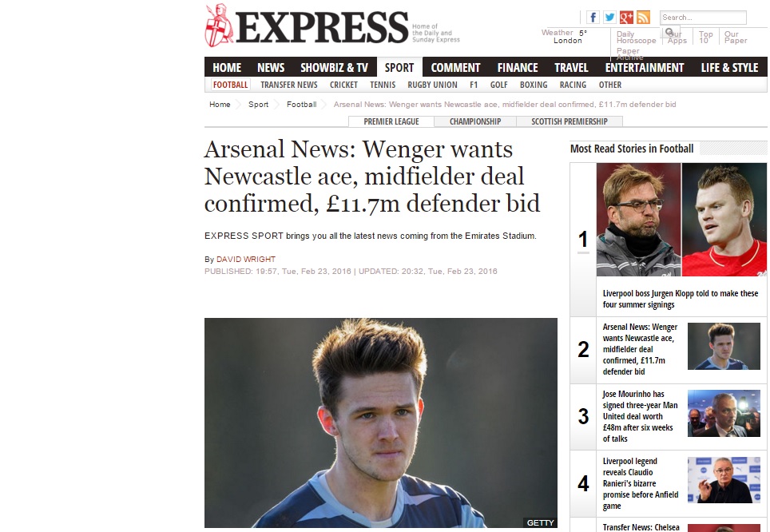Open the Twitter bird icon link
This screenshot has width=770, height=532.
609,18
